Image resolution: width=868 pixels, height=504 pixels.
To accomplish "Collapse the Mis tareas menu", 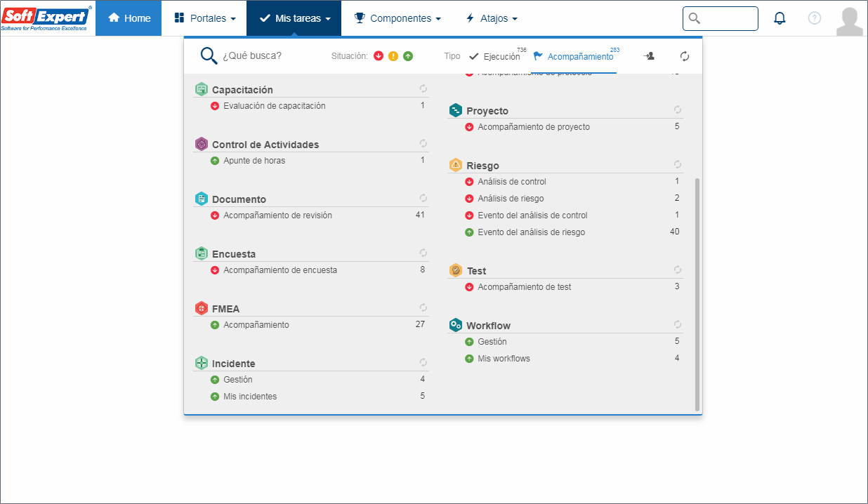I will coord(294,18).
